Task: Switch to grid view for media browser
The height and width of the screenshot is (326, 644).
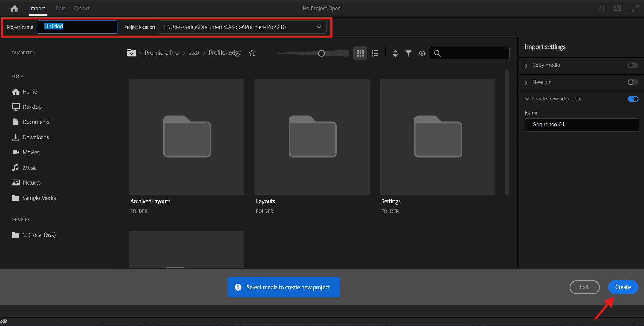Action: pos(360,53)
